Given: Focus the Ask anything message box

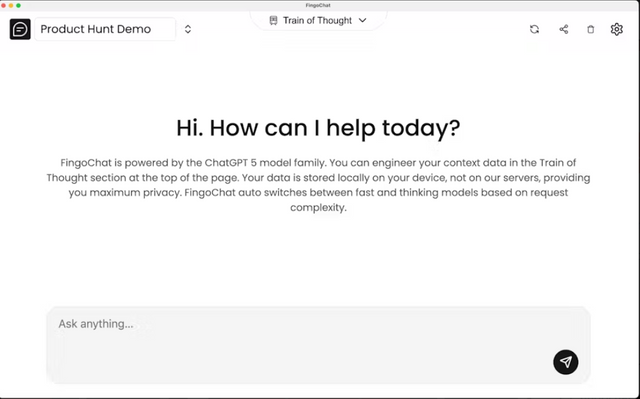Looking at the screenshot, I should 318,345.
